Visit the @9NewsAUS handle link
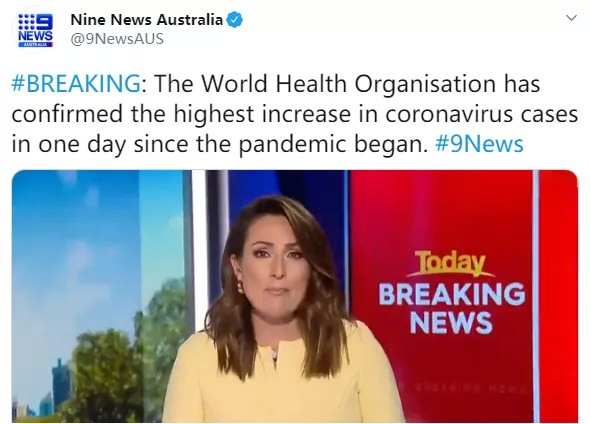 117,39
